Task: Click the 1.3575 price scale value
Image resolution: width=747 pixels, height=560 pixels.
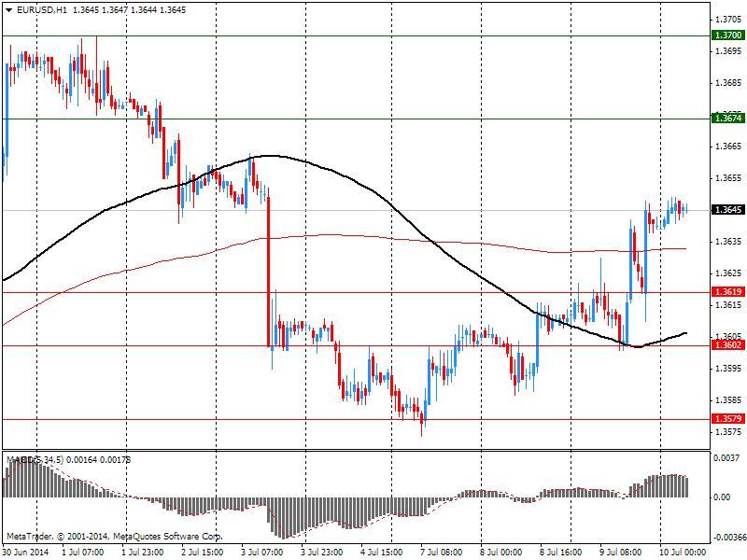Action: (728, 432)
